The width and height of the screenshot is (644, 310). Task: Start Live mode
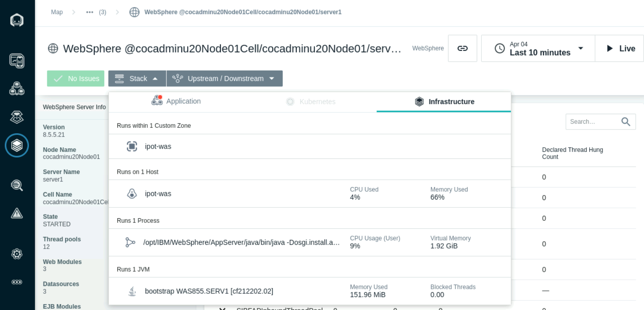[x=620, y=48]
